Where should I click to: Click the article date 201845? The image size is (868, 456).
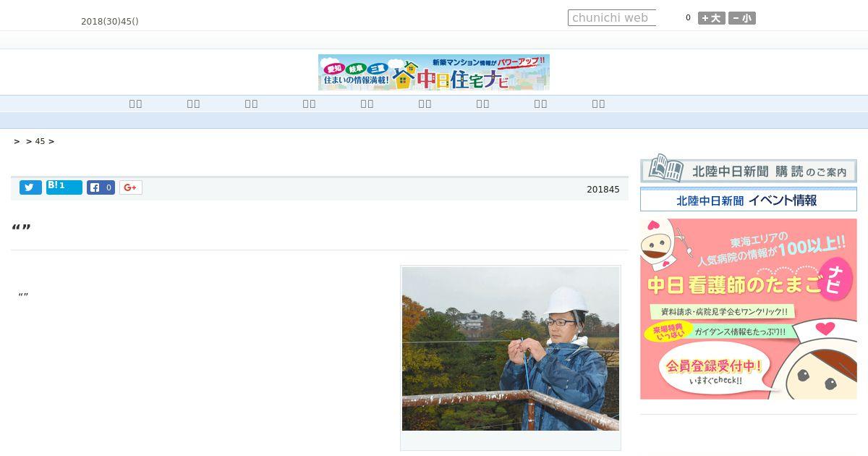603,190
